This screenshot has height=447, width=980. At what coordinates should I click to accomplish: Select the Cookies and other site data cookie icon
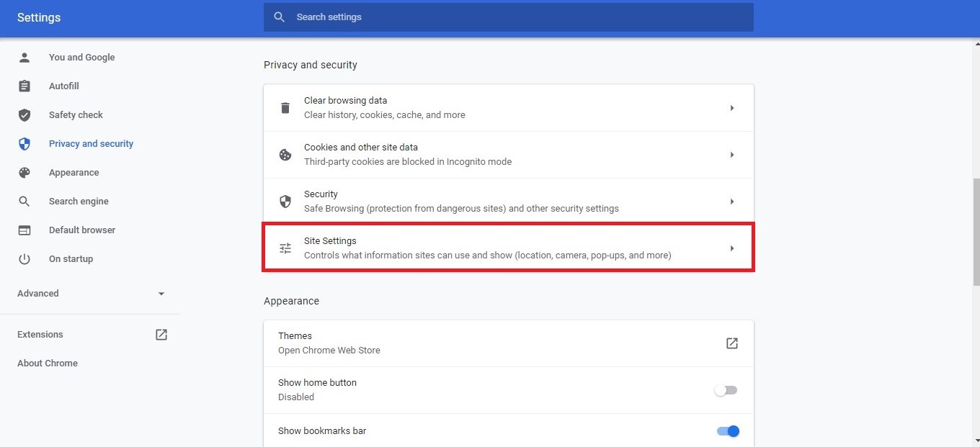(285, 154)
